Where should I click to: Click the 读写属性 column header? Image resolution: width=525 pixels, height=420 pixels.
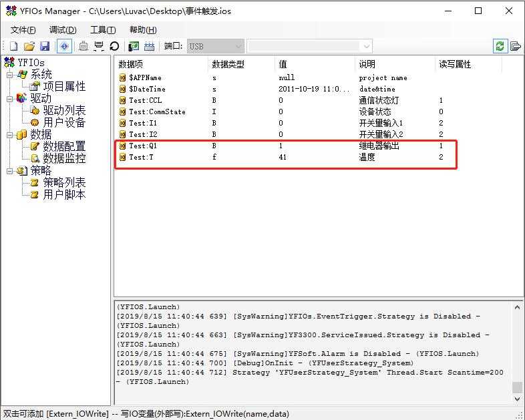pyautogui.click(x=469, y=64)
